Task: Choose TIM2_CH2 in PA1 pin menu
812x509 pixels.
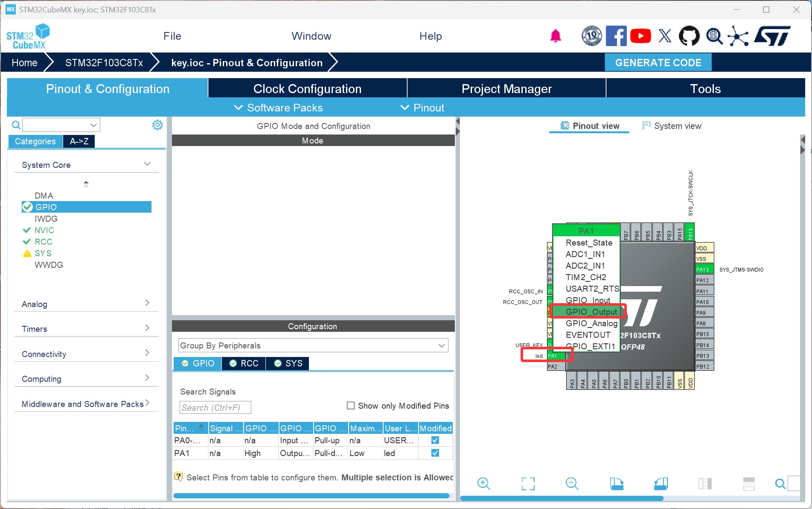Action: click(587, 277)
